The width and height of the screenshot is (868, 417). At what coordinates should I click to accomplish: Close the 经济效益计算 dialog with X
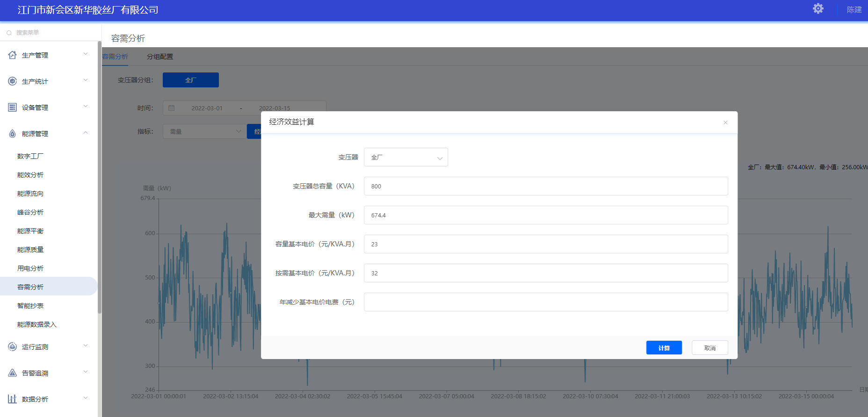pyautogui.click(x=725, y=122)
